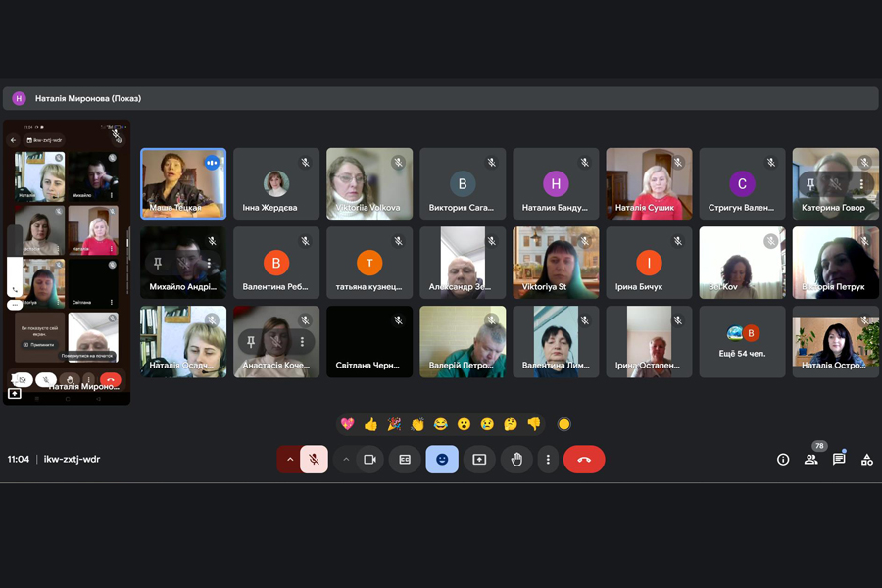Select Viktoriia Volkova video tile
882x588 pixels.
click(369, 183)
